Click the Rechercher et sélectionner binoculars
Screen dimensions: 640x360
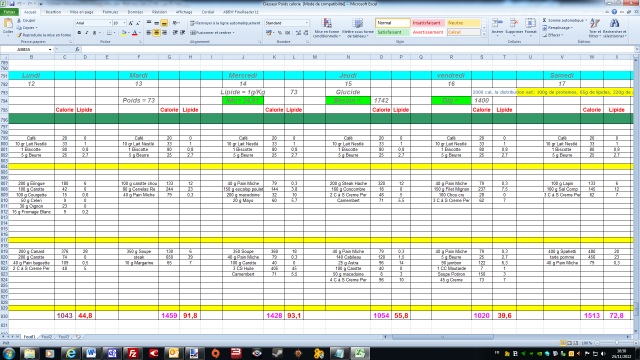click(x=614, y=28)
